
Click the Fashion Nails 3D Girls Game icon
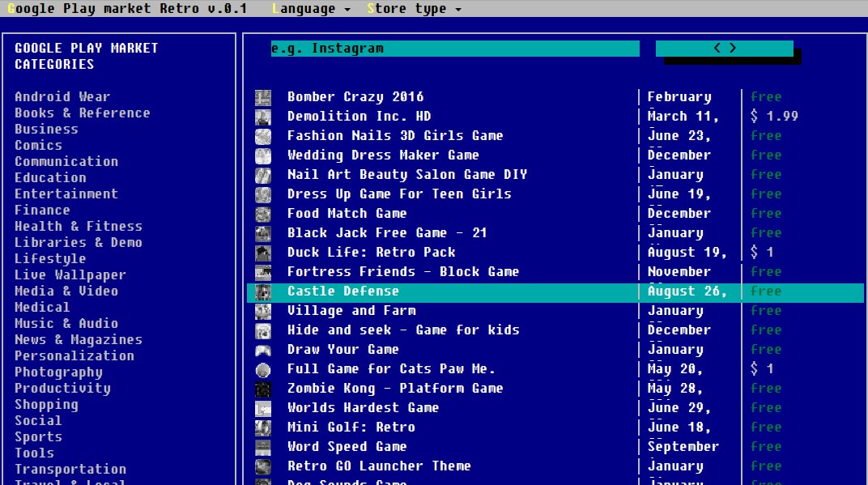pyautogui.click(x=263, y=136)
